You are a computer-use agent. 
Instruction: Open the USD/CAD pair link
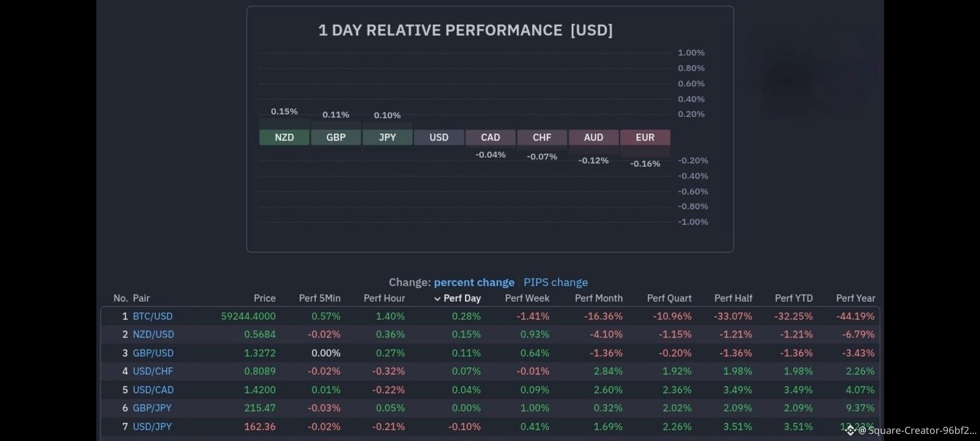(x=153, y=390)
